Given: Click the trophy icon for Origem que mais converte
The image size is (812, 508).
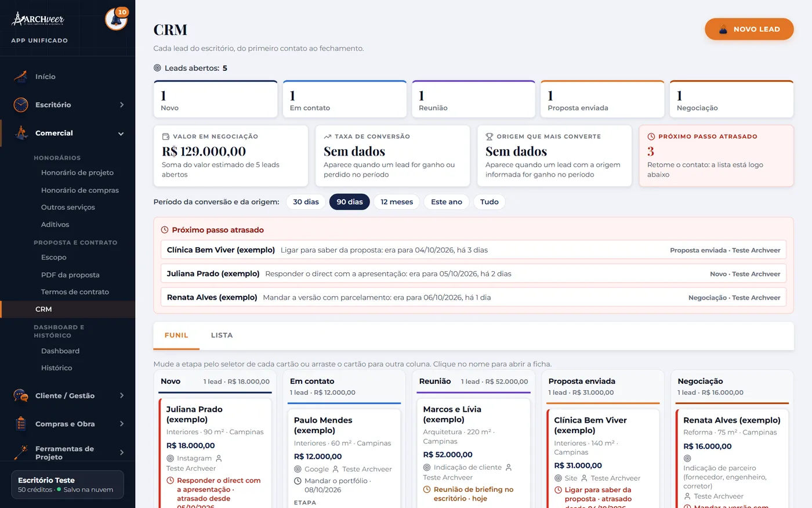Looking at the screenshot, I should tap(490, 136).
